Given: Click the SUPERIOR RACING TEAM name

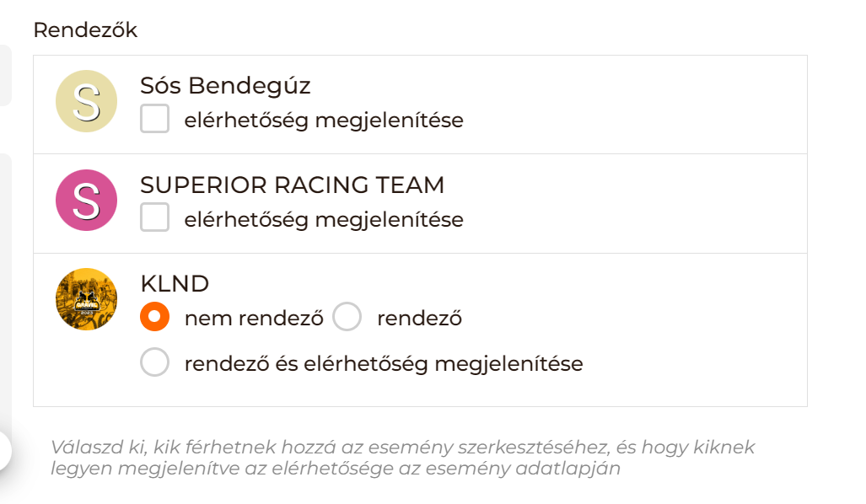Looking at the screenshot, I should tap(292, 185).
